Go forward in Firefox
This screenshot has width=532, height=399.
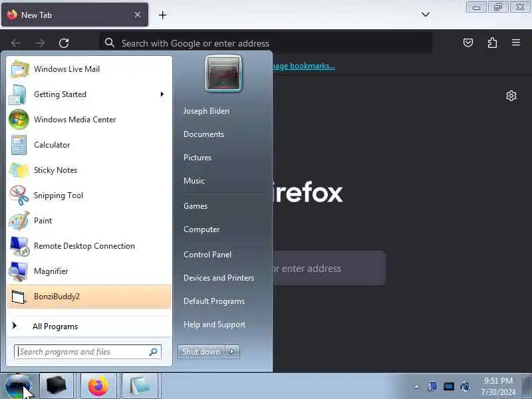[x=40, y=43]
